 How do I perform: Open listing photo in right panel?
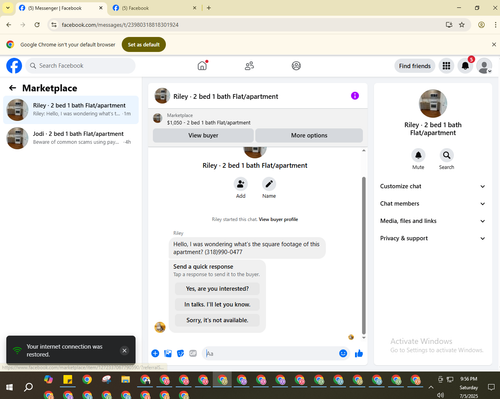coord(433,103)
